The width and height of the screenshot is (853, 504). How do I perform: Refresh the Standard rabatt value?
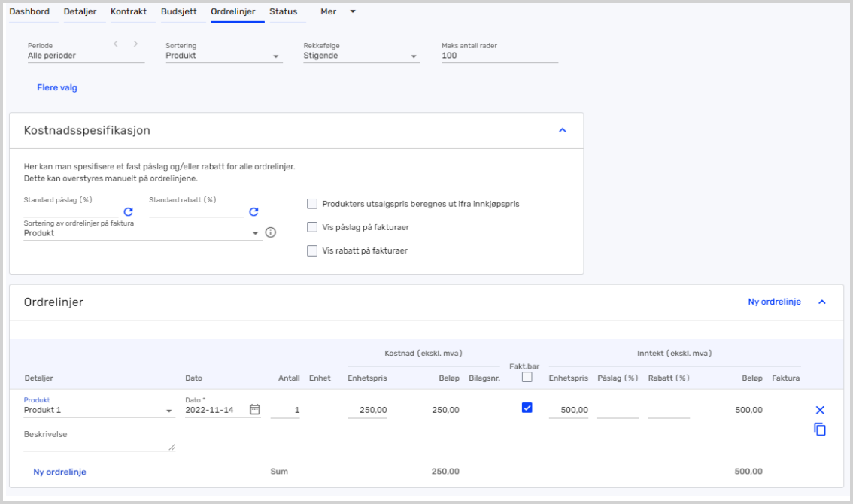click(x=253, y=211)
